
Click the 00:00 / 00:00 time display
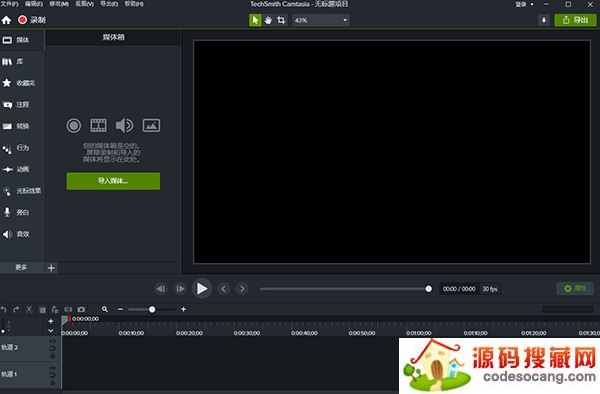pos(459,289)
